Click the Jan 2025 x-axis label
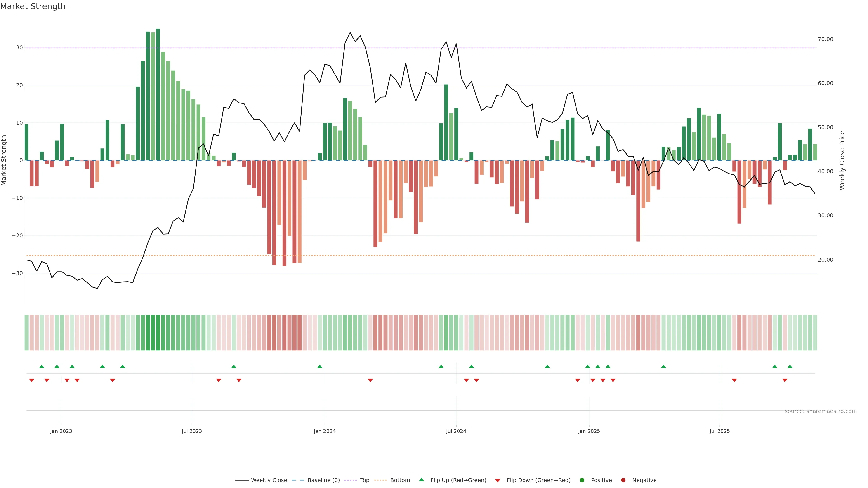 [589, 431]
